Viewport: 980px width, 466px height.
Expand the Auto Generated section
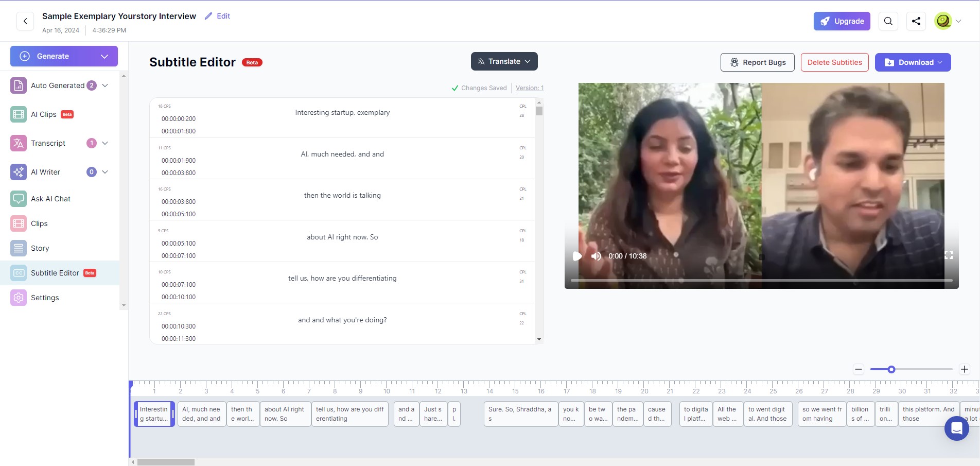click(x=105, y=85)
